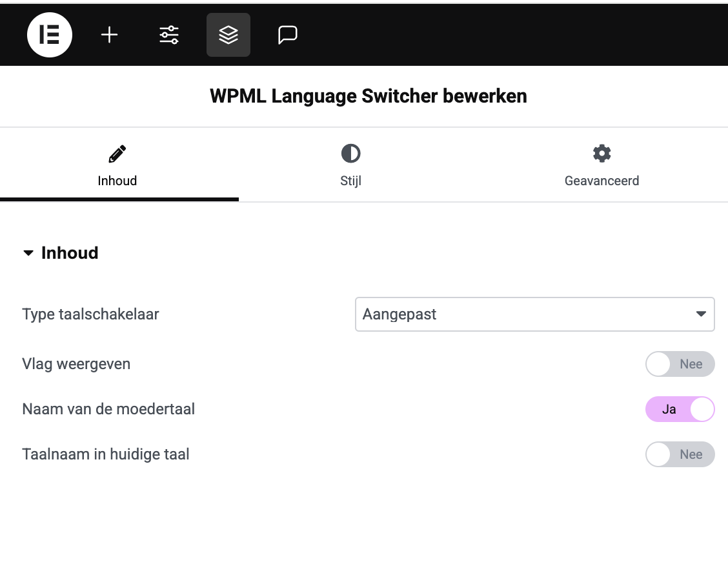Click the Taalnaam in huidige taal label
The height and width of the screenshot is (564, 728).
coord(106,454)
